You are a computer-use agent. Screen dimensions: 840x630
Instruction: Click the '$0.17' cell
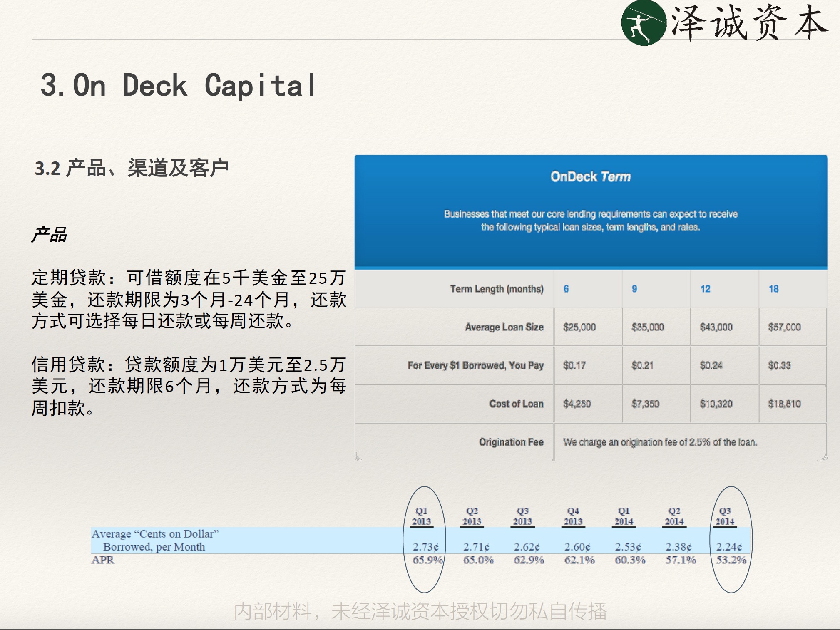(x=574, y=365)
